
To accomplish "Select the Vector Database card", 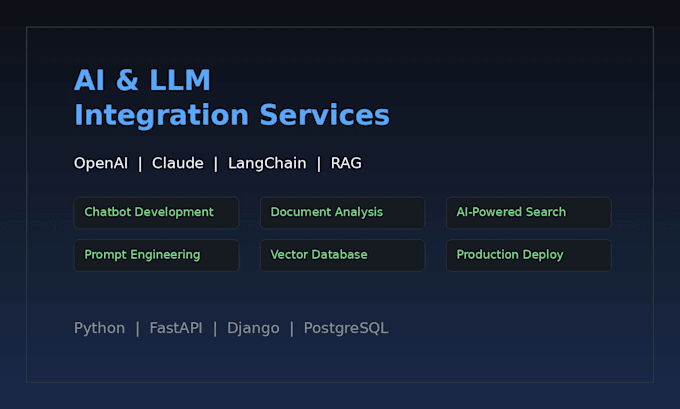I will pyautogui.click(x=343, y=255).
